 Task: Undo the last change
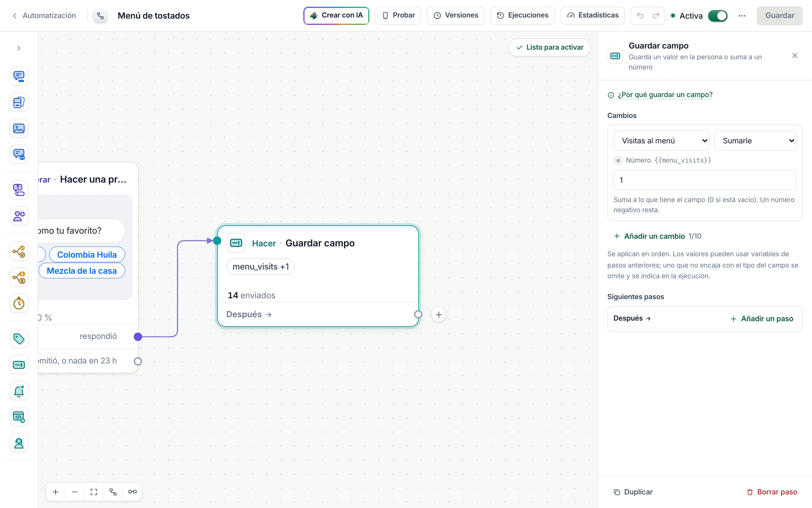coord(640,16)
